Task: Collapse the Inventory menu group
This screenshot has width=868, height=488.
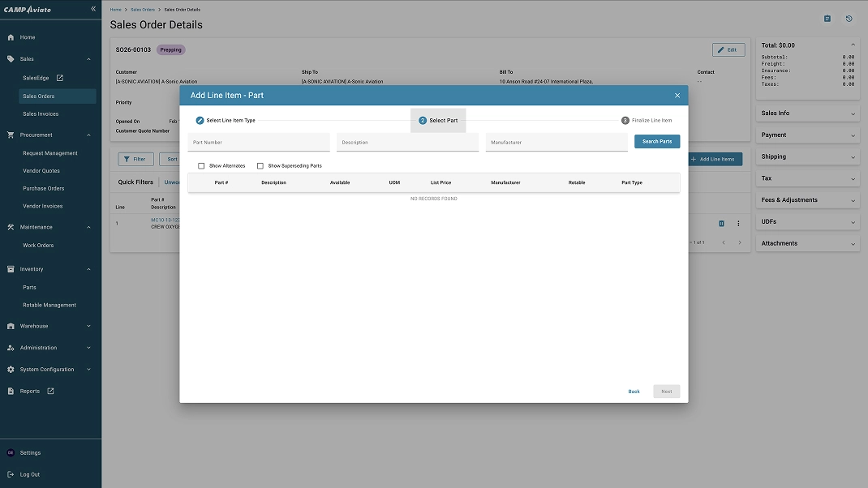Action: pos(88,269)
